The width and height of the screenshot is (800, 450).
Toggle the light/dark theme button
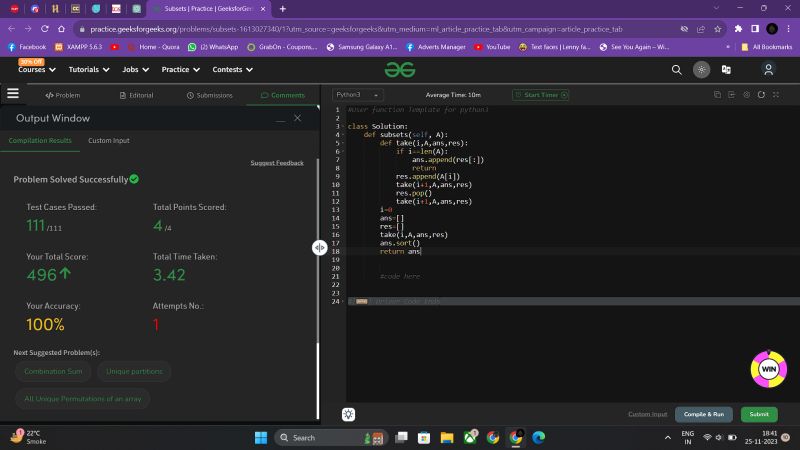pos(702,70)
